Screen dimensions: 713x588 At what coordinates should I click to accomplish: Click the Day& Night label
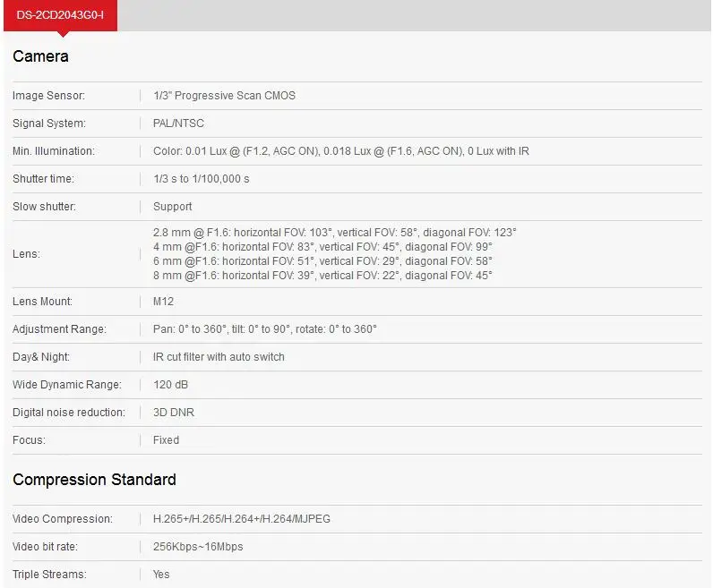tap(41, 357)
